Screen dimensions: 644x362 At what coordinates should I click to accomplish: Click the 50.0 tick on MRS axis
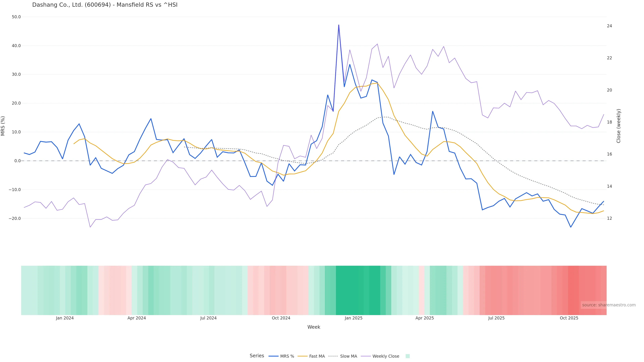(16, 17)
